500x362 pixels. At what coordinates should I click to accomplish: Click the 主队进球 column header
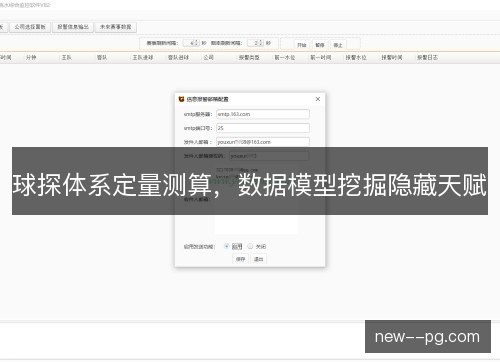143,57
